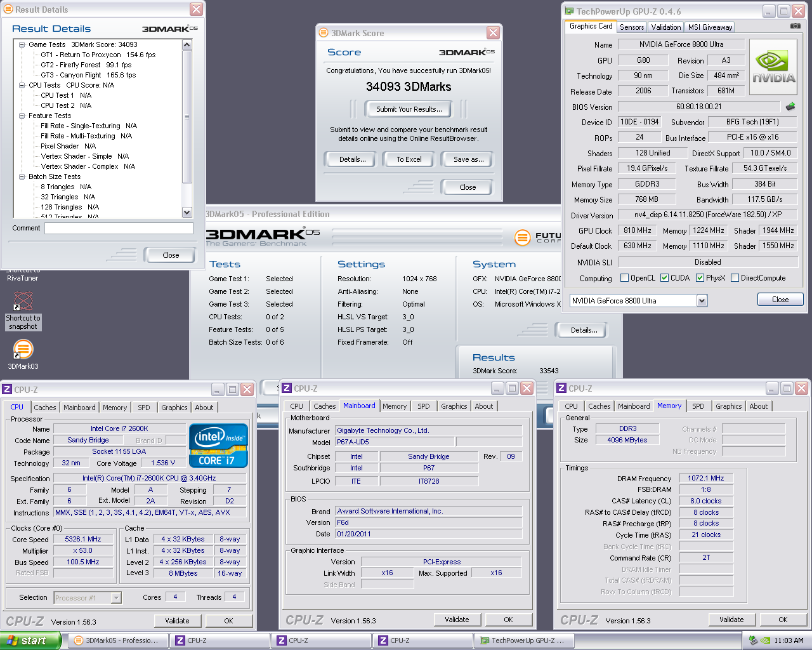Click the system clock showing 11:03 AM

789,640
